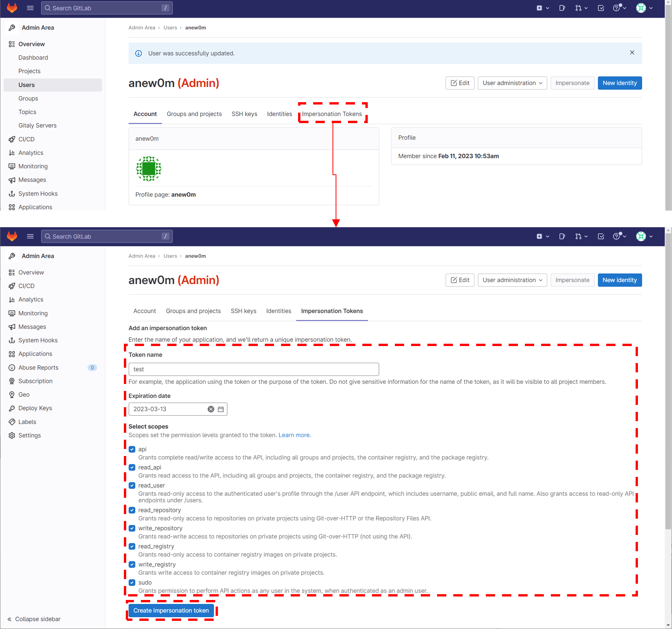
Task: Select Gitaly Servers in the Overview submenu
Action: [x=38, y=125]
